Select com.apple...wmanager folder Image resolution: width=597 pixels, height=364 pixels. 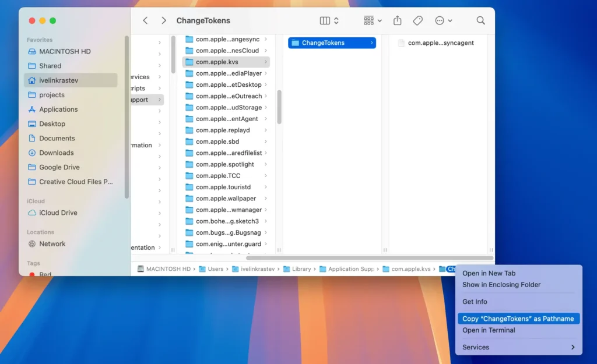click(x=226, y=210)
